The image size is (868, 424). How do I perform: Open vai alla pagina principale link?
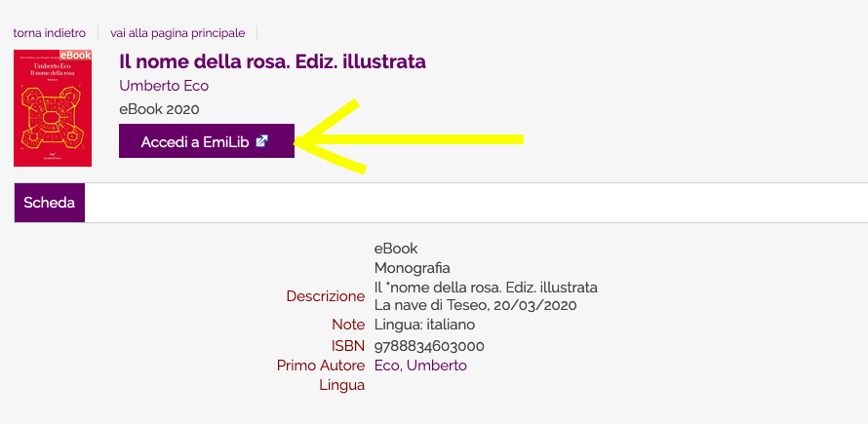coord(178,33)
